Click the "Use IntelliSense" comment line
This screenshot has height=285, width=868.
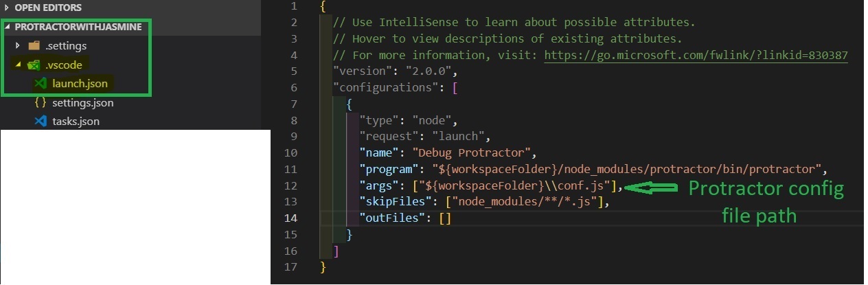pyautogui.click(x=514, y=23)
